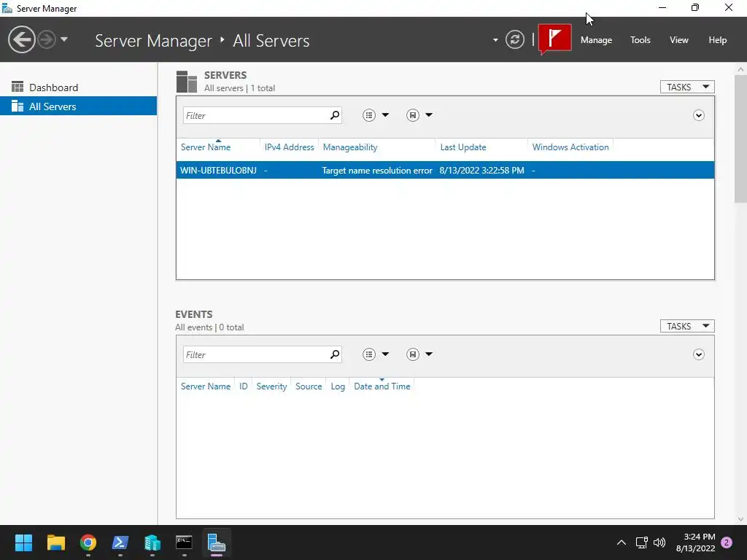Sort servers by Manageability column
This screenshot has height=560, width=747.
(350, 147)
